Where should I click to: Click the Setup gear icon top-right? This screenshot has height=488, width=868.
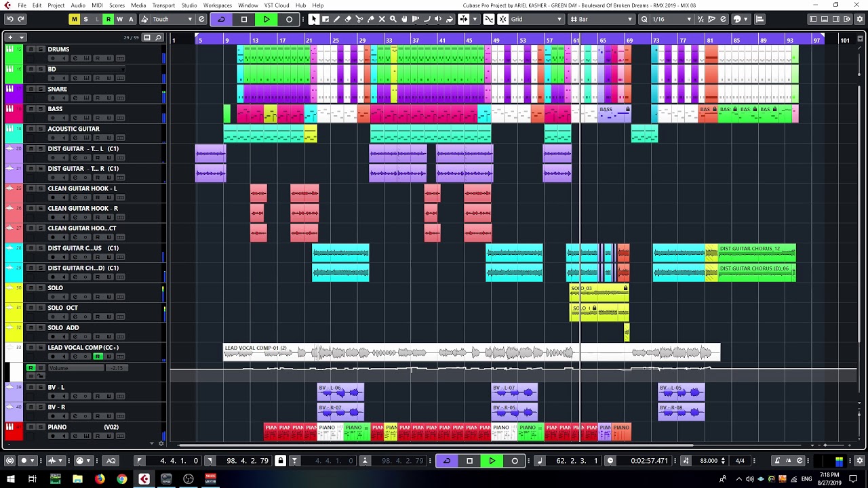point(861,19)
